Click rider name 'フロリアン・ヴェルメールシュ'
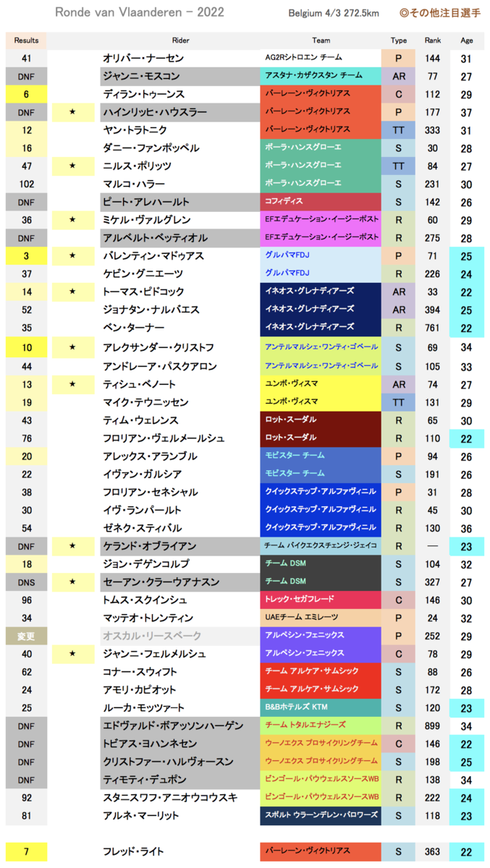The width and height of the screenshot is (490, 868). 164,438
